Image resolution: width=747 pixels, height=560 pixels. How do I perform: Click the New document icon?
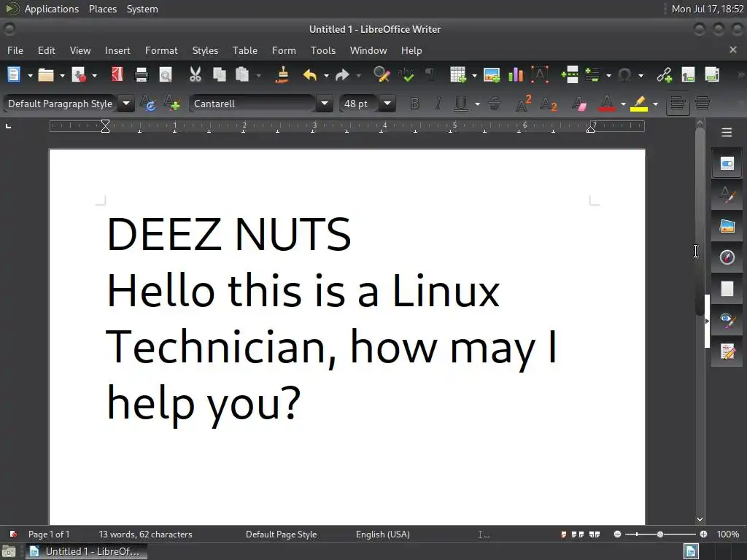[14, 75]
